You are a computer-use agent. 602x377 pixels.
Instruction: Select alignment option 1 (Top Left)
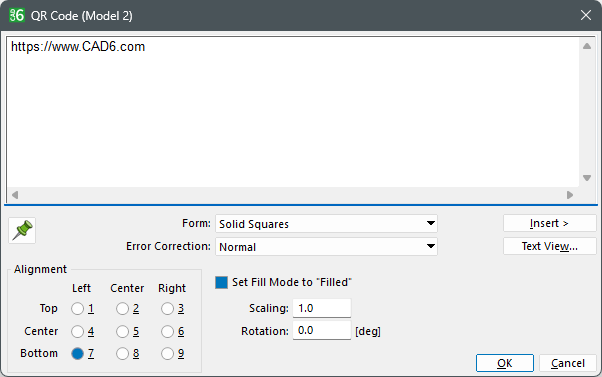(78, 309)
